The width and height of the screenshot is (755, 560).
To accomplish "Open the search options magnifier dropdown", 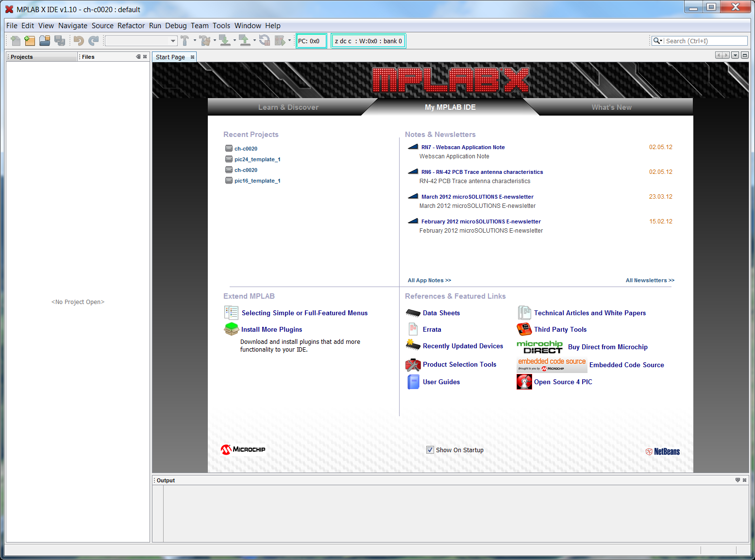I will 658,41.
